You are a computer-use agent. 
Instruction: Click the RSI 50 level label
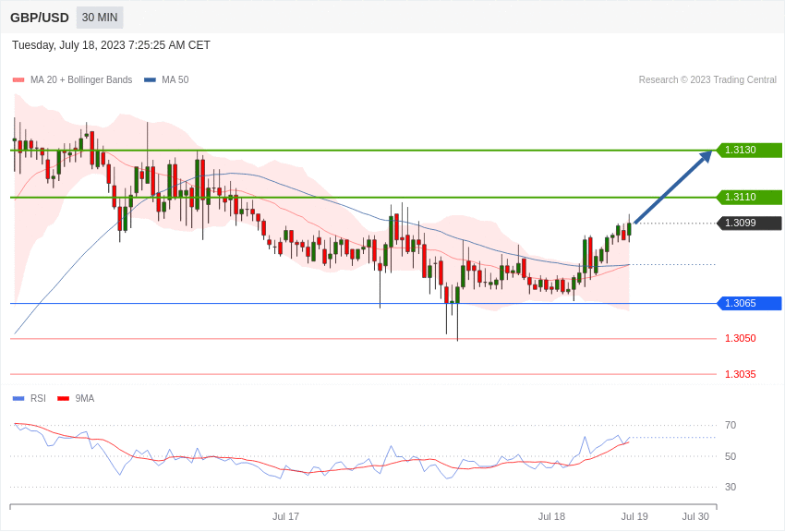tap(731, 456)
